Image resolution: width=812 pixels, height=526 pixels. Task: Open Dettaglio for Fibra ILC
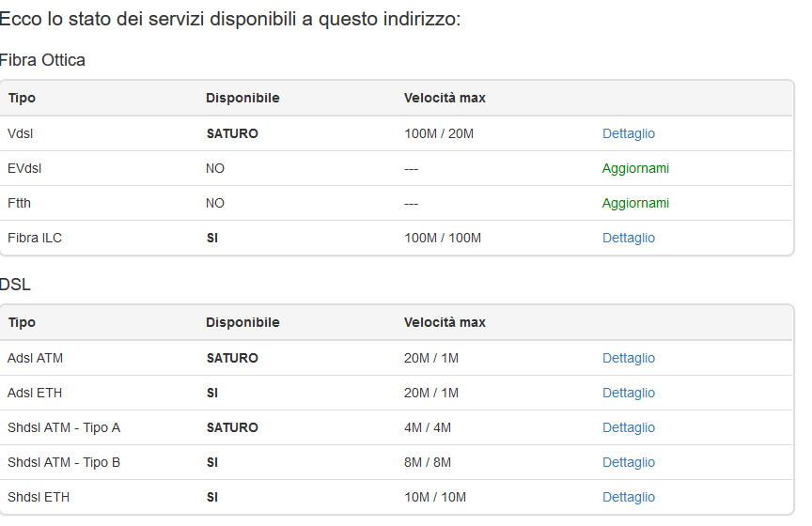[x=628, y=238]
